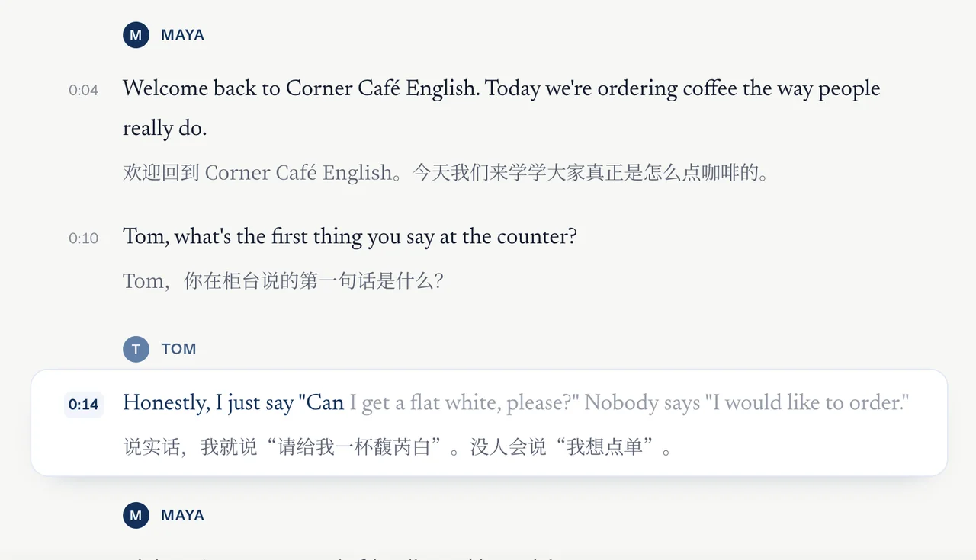Screen dimensions: 976x560
Task: Seek to the 0:10 timestamp
Action: tap(83, 238)
